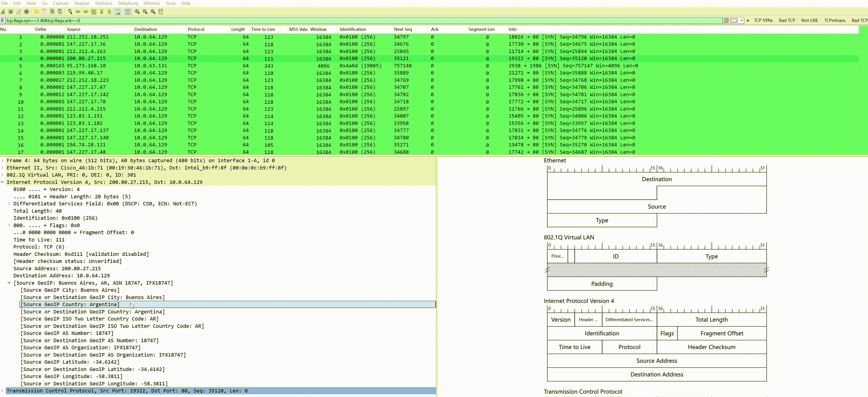This screenshot has width=868, height=397.
Task: Open the Capture menu
Action: 61,3
